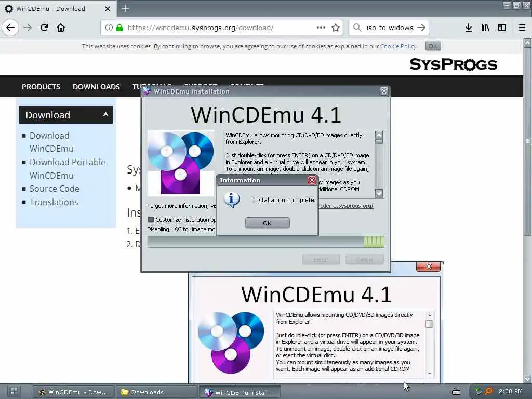Click the search magnifier icon
This screenshot has height=399, width=532.
pyautogui.click(x=357, y=28)
